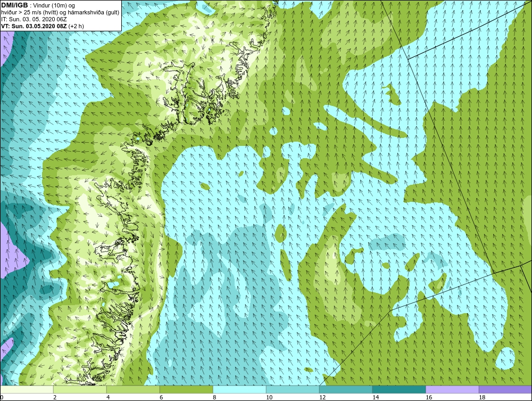Click the legend label '4'
The width and height of the screenshot is (532, 401).
click(x=108, y=397)
